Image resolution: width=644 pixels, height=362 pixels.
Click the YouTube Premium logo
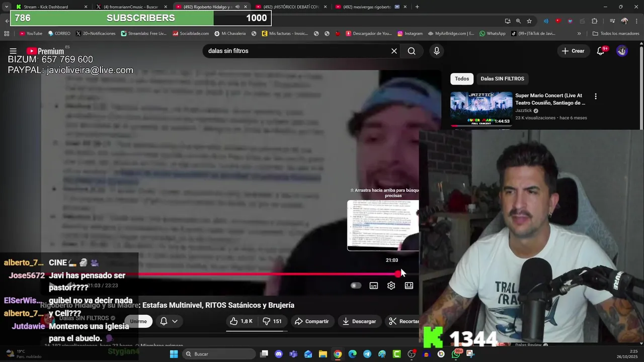(45, 51)
